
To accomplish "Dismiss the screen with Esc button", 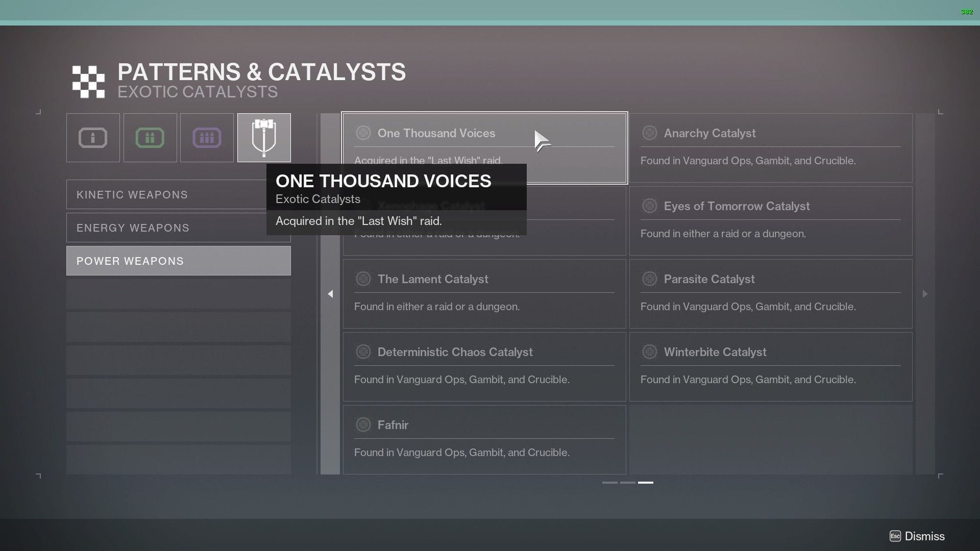I will pyautogui.click(x=917, y=536).
